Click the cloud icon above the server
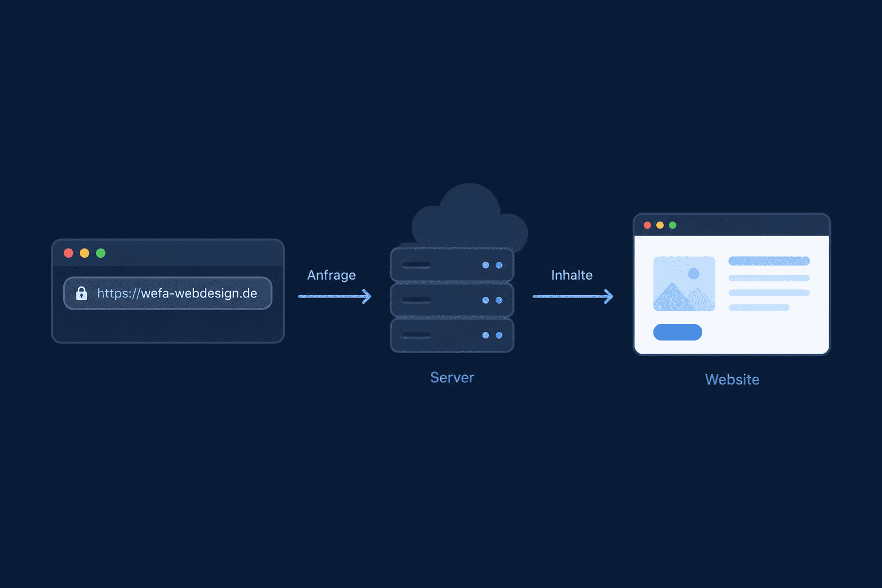The image size is (882, 588). 470,216
